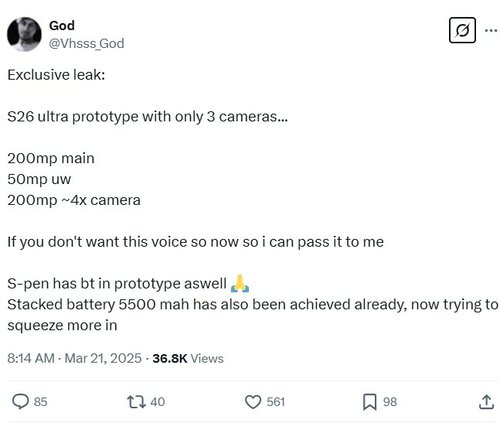The width and height of the screenshot is (500, 423).
Task: Open the three-dot more options menu
Action: pyautogui.click(x=491, y=30)
